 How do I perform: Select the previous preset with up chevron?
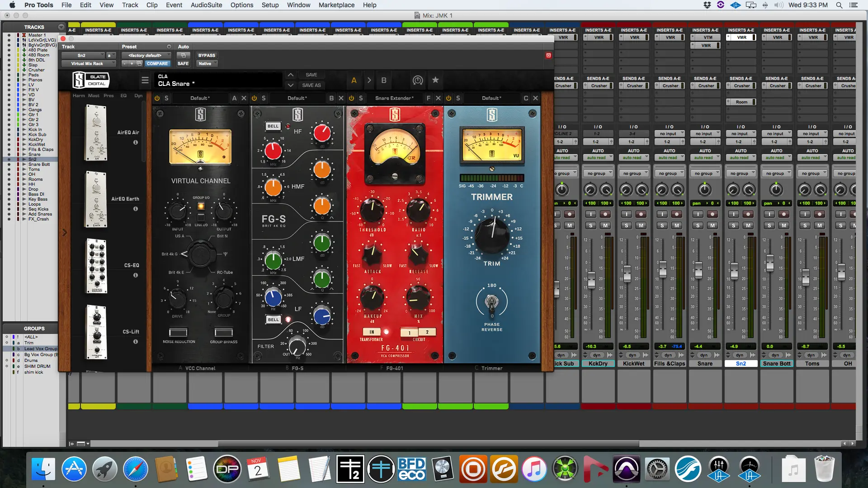[x=291, y=75]
